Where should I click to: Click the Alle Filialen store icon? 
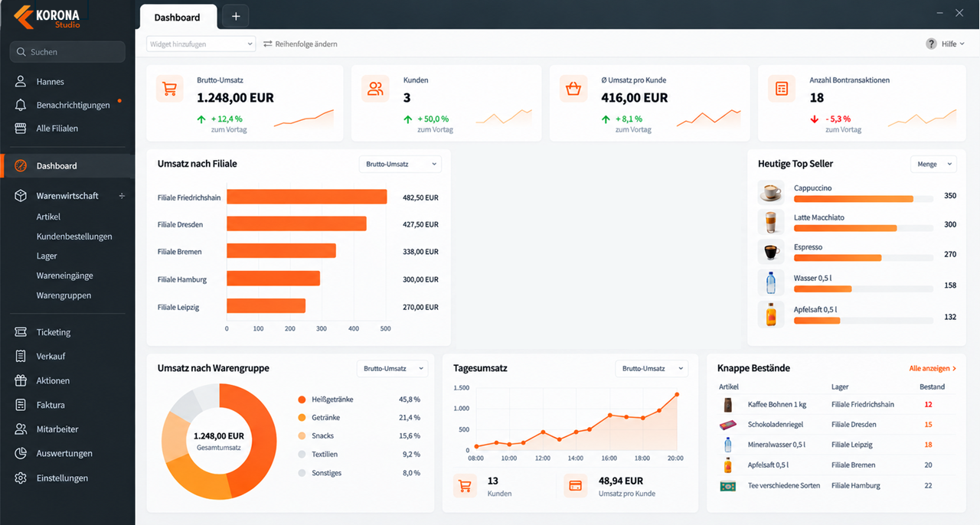coord(21,129)
